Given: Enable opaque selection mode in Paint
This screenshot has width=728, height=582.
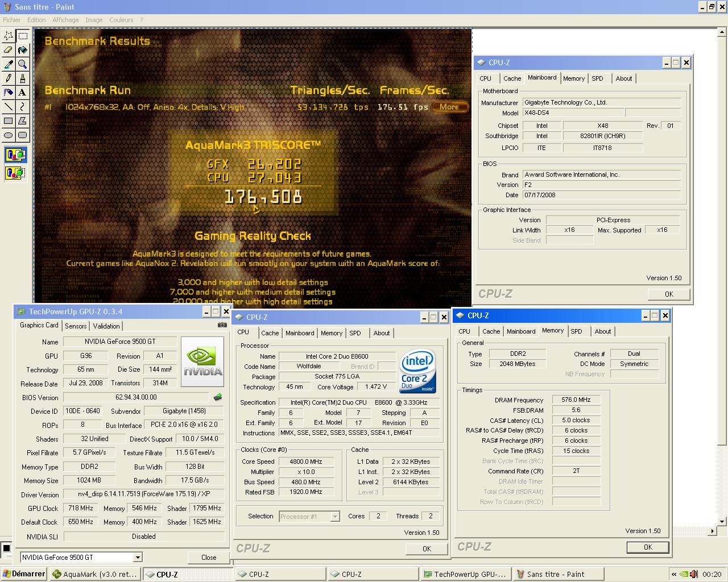Looking at the screenshot, I should coord(15,155).
